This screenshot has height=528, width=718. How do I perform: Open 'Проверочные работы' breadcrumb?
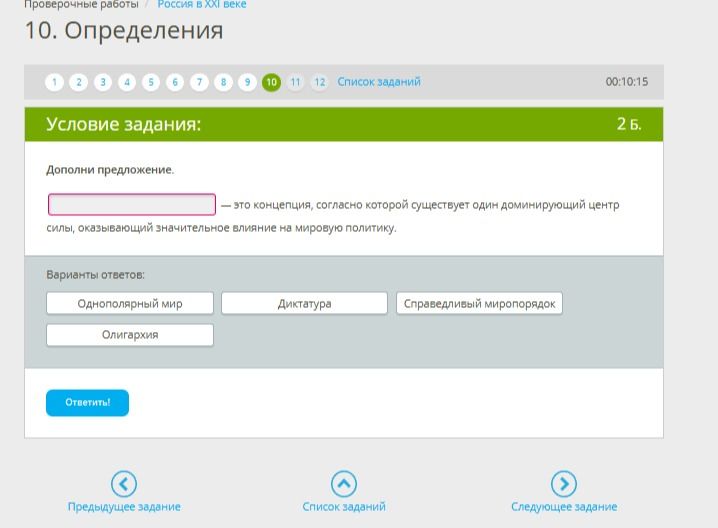(x=81, y=5)
